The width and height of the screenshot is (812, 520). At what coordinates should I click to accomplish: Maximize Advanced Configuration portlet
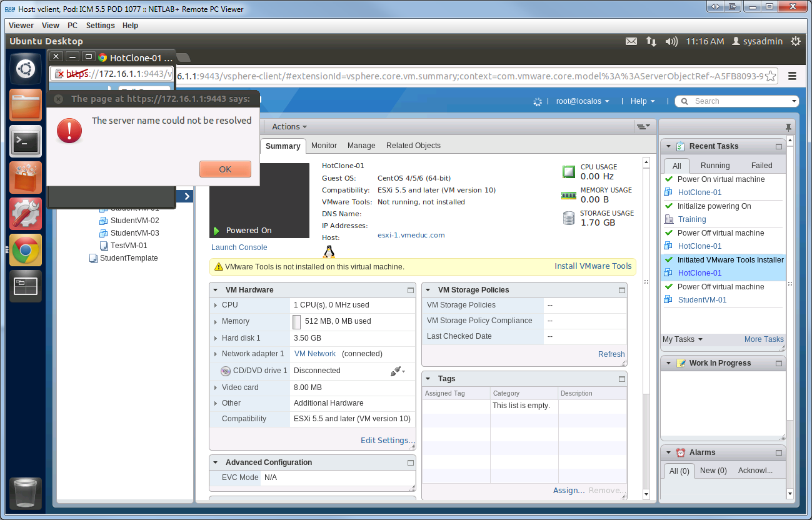click(411, 462)
